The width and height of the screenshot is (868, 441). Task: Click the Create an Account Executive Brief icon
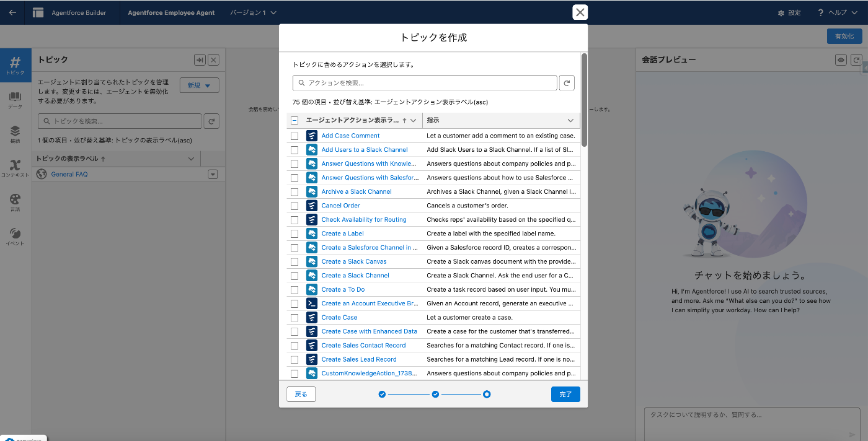coord(312,303)
